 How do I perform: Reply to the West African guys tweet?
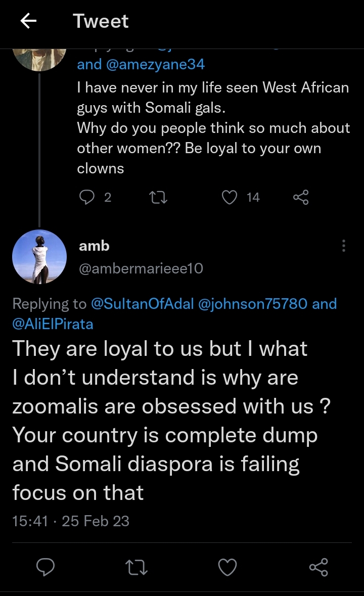tap(87, 197)
